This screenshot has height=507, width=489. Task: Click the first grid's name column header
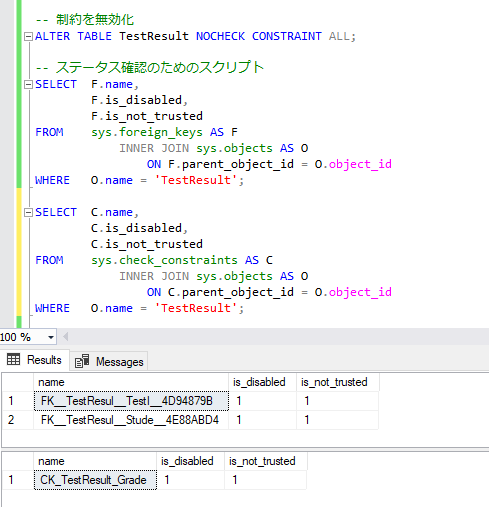(131, 382)
